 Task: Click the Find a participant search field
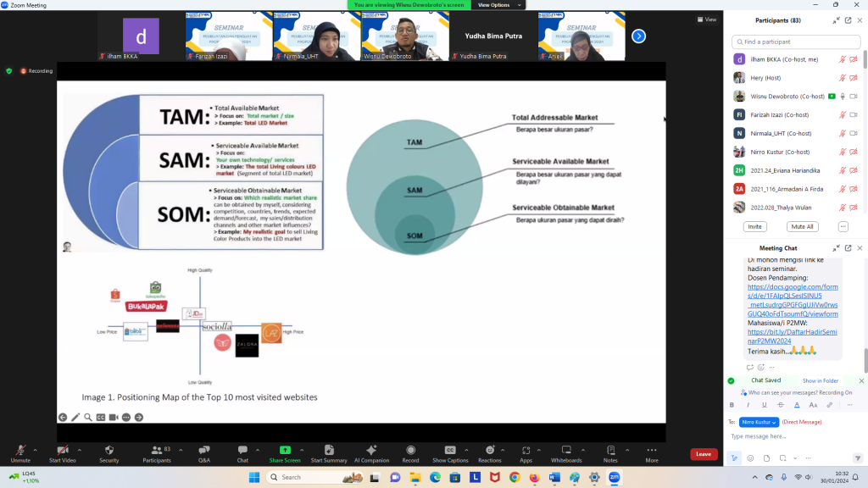(x=797, y=42)
